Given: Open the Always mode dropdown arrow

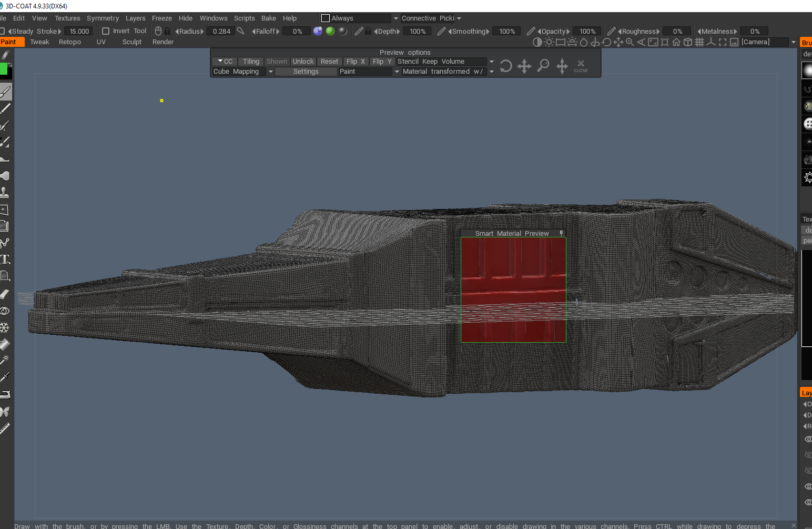Looking at the screenshot, I should pyautogui.click(x=396, y=18).
